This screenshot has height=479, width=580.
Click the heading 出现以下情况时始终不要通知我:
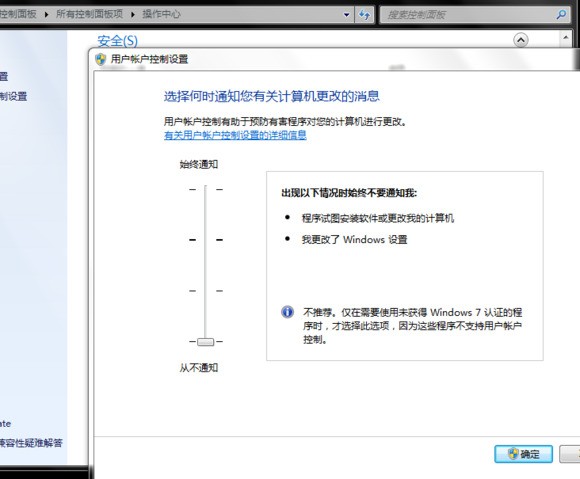tap(349, 193)
